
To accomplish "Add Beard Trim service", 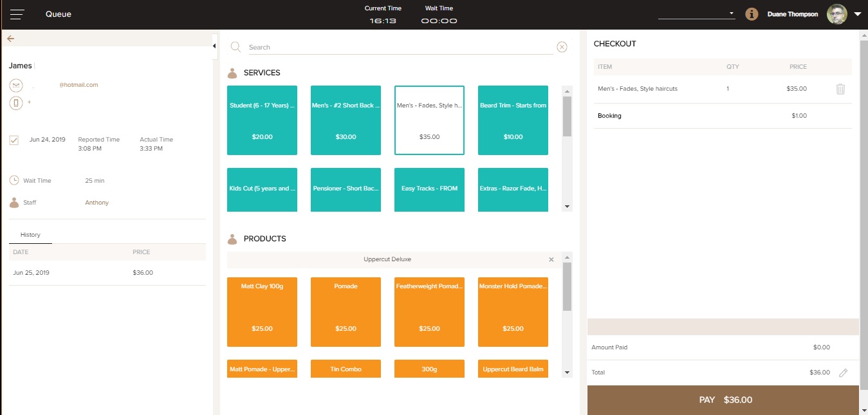I will (513, 120).
